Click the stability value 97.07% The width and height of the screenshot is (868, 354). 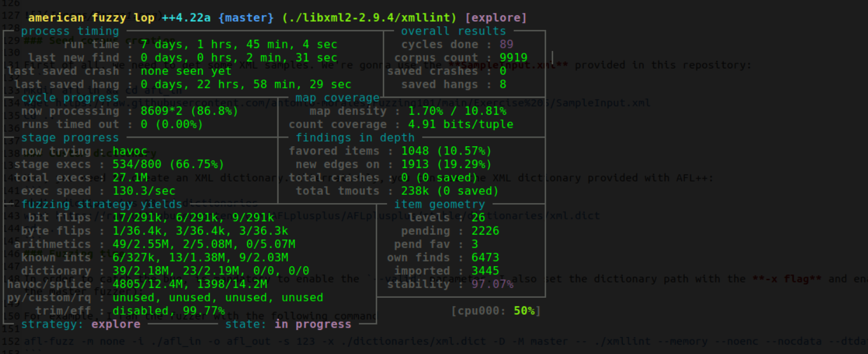(x=492, y=284)
